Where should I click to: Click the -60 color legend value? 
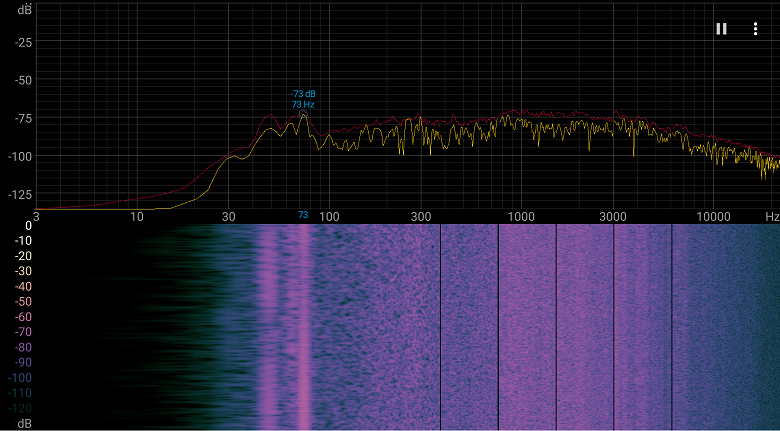tap(23, 317)
